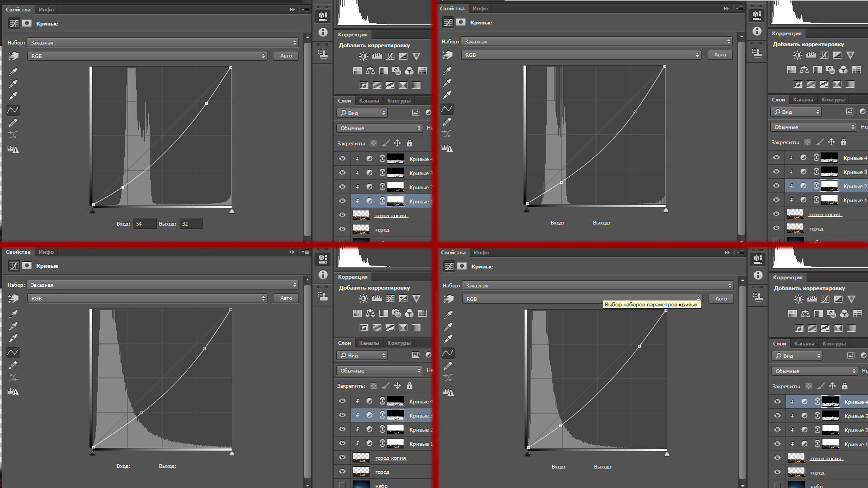Add Black & White adjustment in yellow-tooltip panel
The image size is (868, 488).
819,313
